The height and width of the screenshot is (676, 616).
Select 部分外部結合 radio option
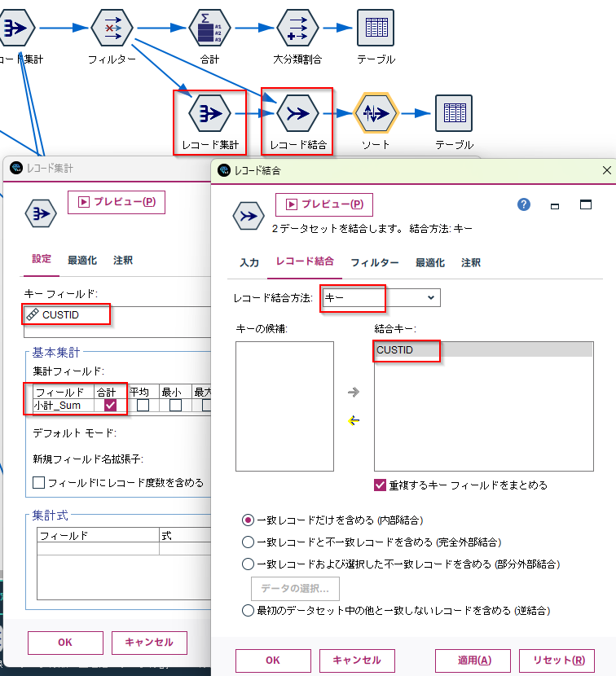[248, 564]
